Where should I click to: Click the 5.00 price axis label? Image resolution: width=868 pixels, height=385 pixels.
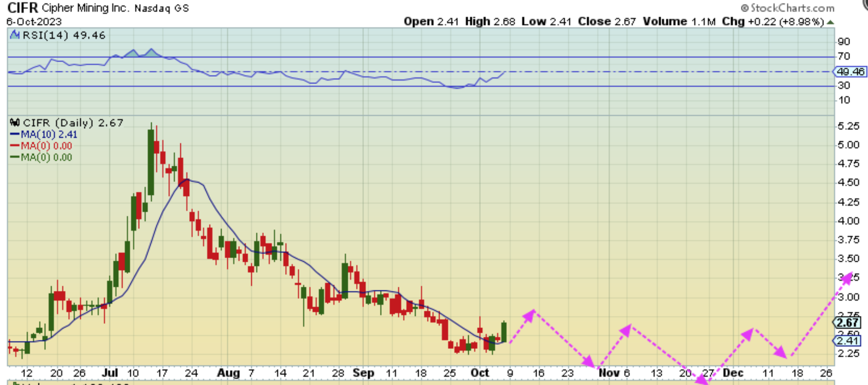pos(849,145)
